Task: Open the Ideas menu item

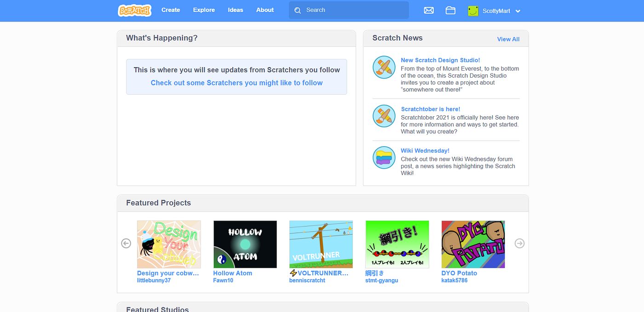Action: 236,10
